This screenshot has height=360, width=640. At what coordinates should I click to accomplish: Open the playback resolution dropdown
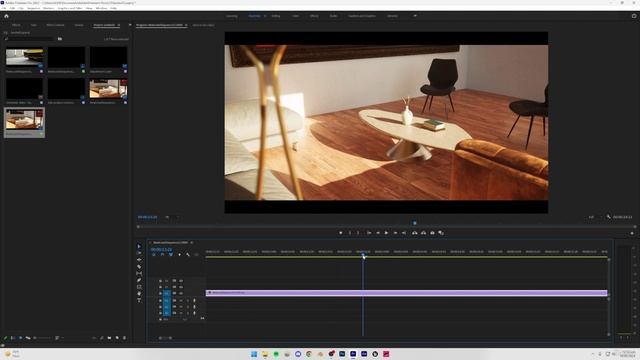(x=594, y=217)
